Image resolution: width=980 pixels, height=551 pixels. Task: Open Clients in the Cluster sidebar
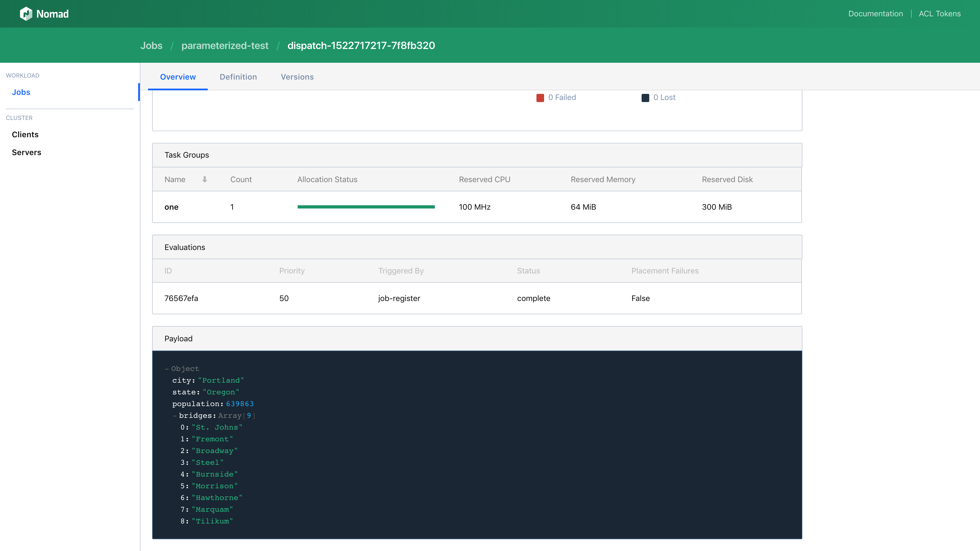click(25, 135)
